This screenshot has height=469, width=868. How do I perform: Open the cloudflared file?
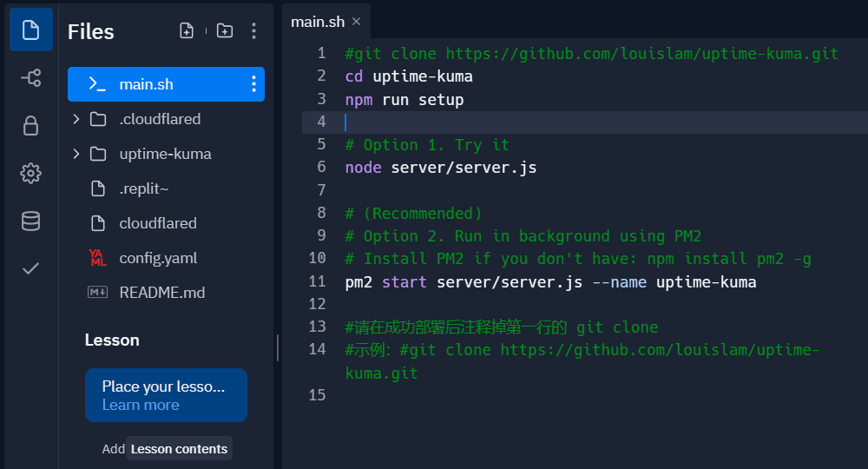[157, 223]
